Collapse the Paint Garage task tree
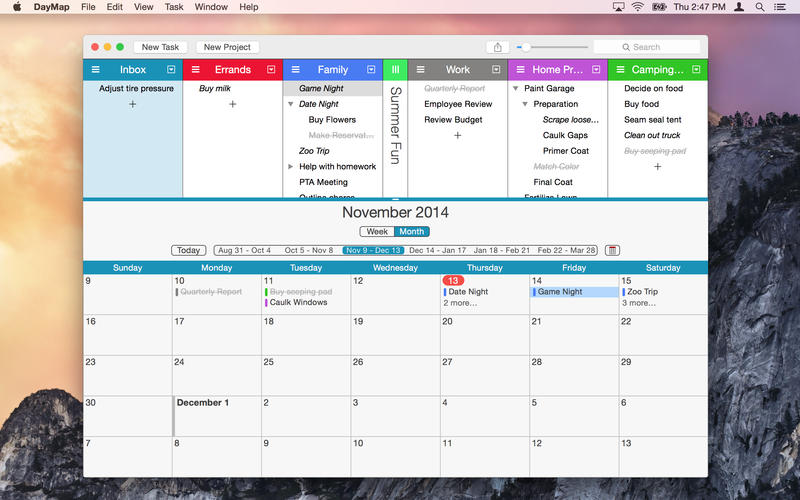 point(515,89)
